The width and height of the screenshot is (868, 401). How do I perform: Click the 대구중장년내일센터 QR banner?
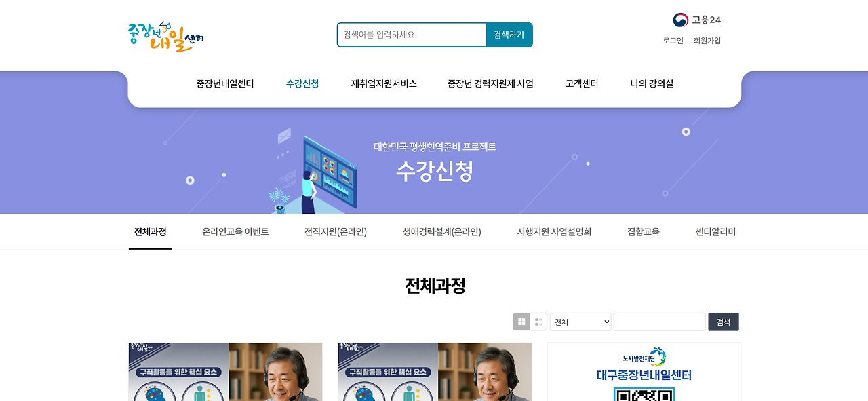644,372
